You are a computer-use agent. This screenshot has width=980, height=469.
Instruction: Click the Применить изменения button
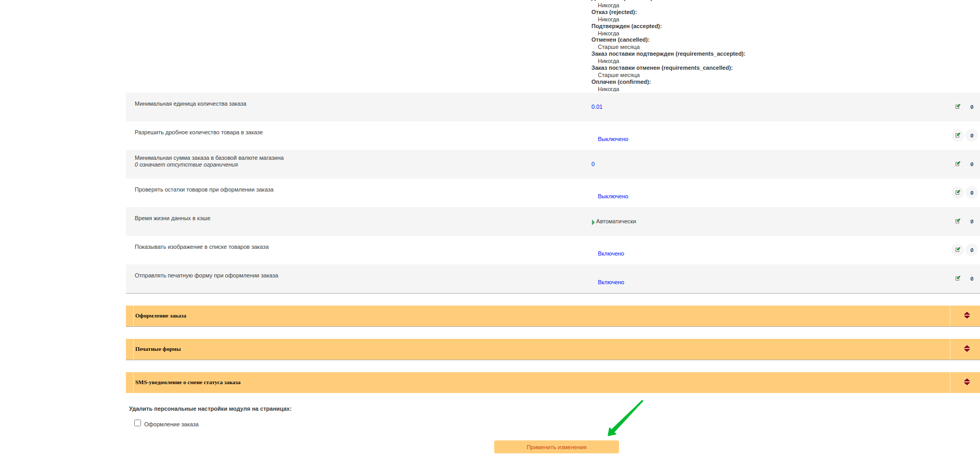pos(557,447)
